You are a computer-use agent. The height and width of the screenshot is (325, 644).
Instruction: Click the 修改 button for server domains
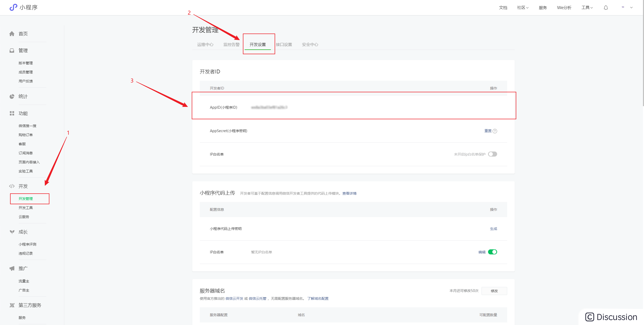[494, 291]
